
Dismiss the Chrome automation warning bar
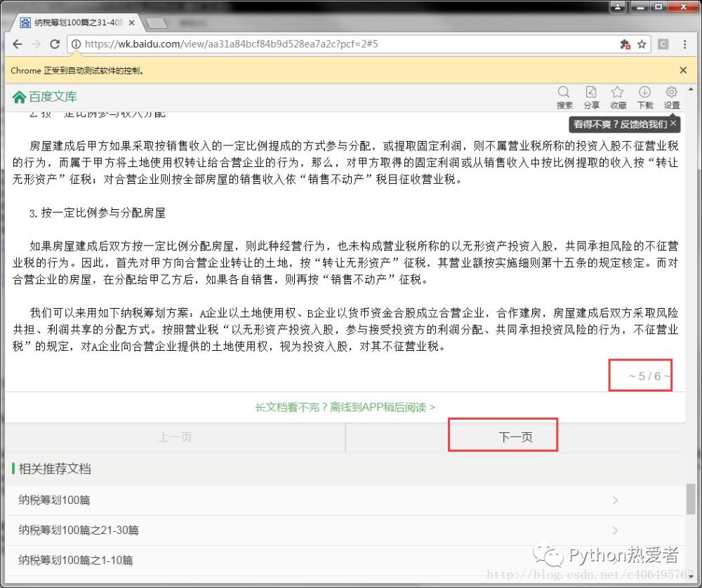pos(683,70)
